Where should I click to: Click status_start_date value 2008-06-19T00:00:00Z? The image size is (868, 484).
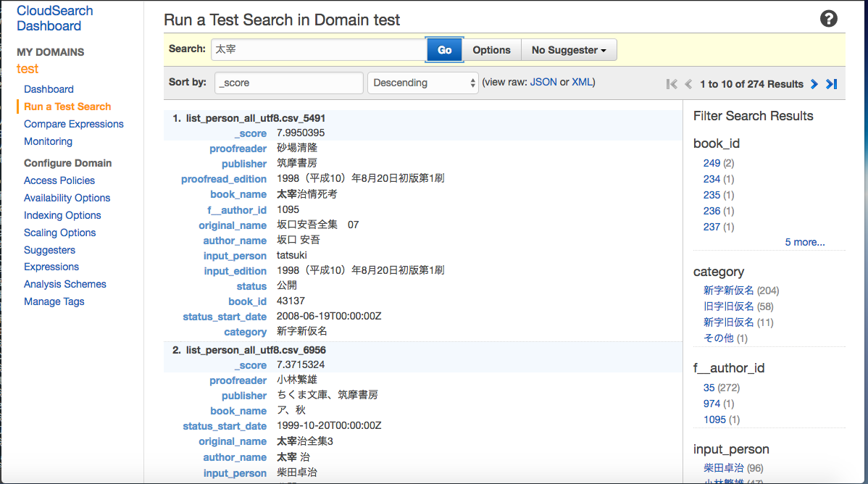pyautogui.click(x=329, y=316)
